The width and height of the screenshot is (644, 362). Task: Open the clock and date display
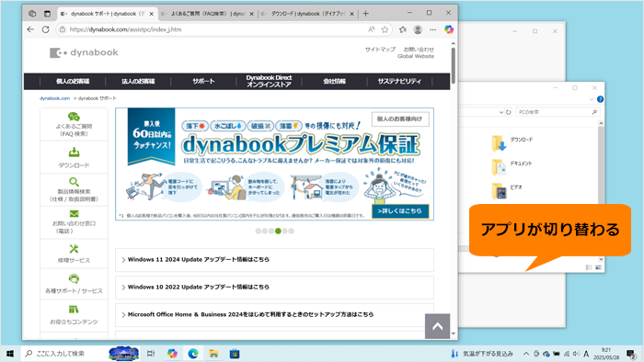point(606,354)
